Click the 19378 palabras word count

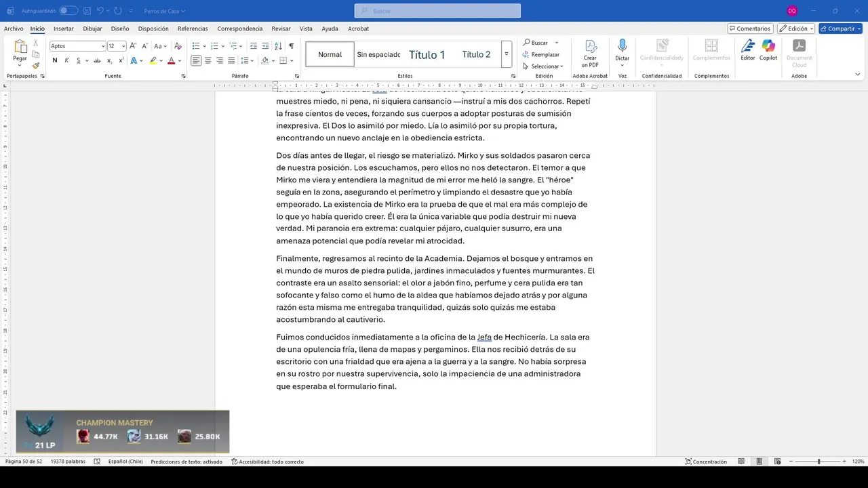tap(68, 462)
